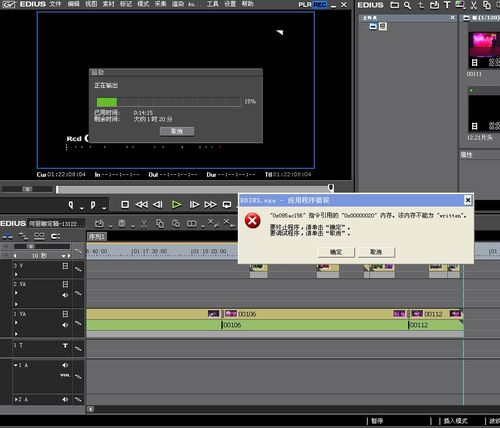Screen dimensions: 500x428
Task: Collapse the 1 A audio track
Action: (16, 365)
